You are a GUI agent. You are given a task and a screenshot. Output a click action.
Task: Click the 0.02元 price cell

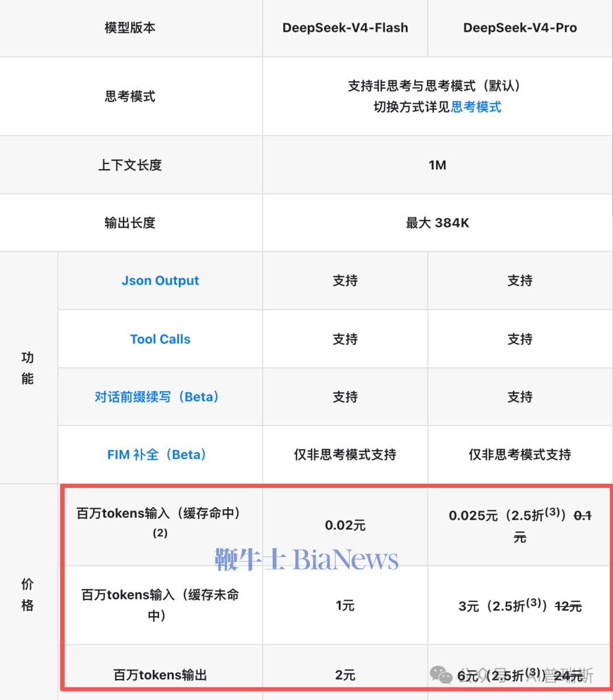345,525
